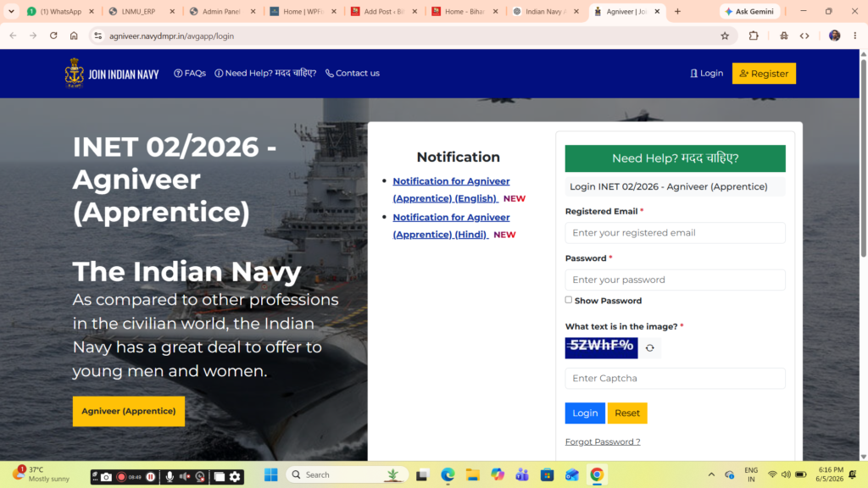Screen dimensions: 868x488
Task: Open Notification for Agniveer (Apprentice) English
Action: click(451, 190)
